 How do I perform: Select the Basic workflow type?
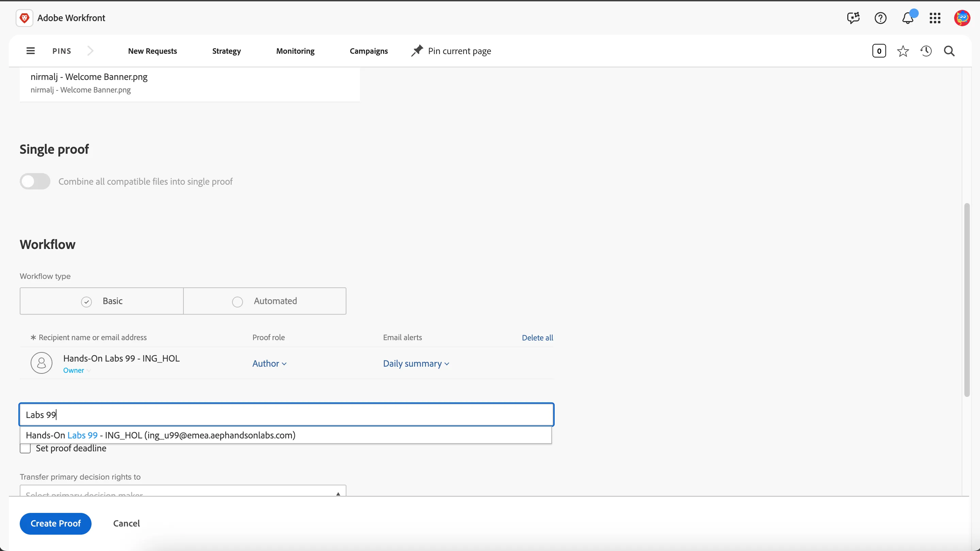(102, 301)
